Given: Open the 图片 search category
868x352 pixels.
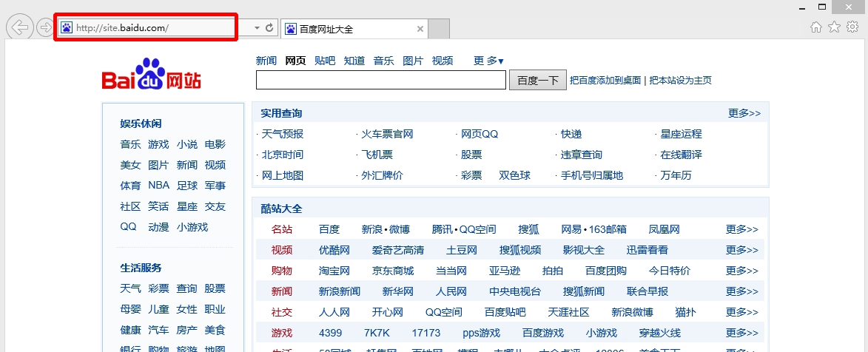Looking at the screenshot, I should pyautogui.click(x=413, y=61).
